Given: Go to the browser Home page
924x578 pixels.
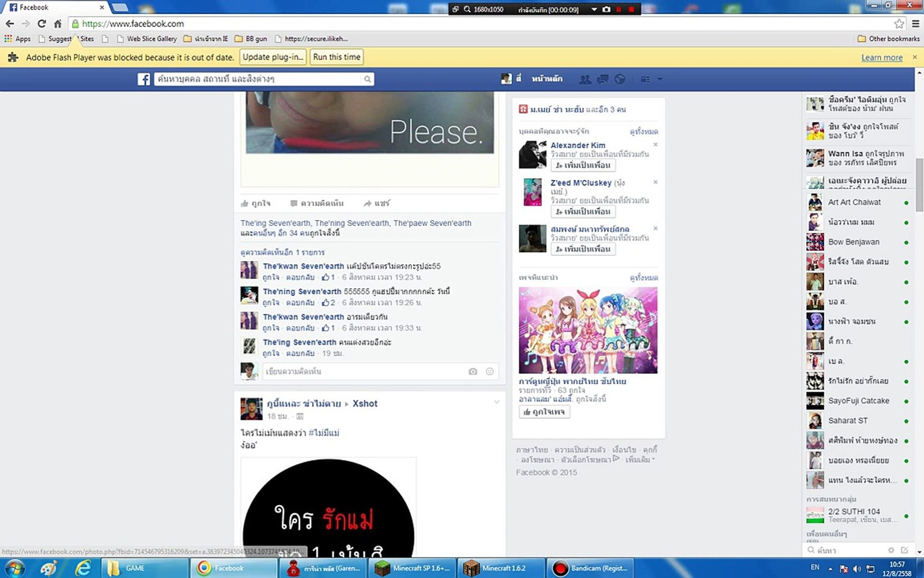Looking at the screenshot, I should pyautogui.click(x=58, y=24).
